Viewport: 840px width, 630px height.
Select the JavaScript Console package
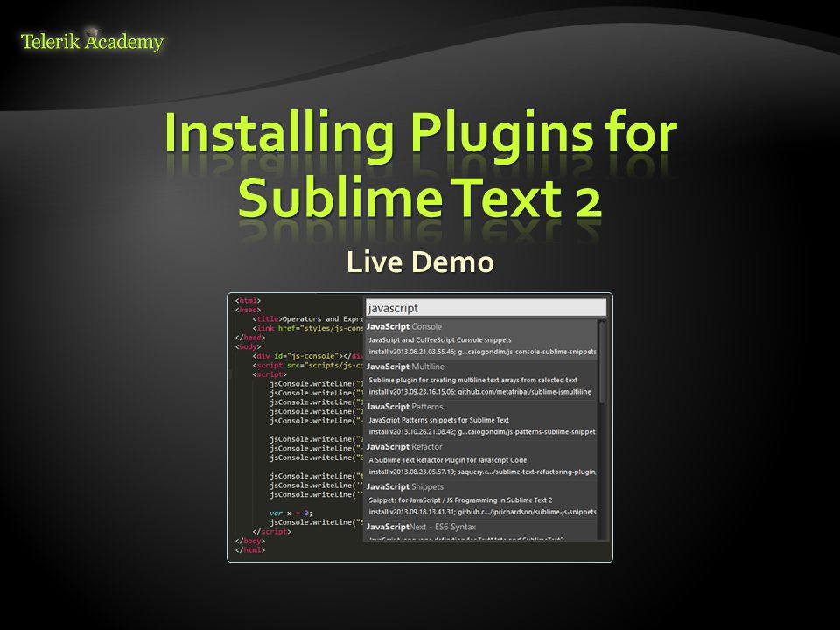[481, 339]
